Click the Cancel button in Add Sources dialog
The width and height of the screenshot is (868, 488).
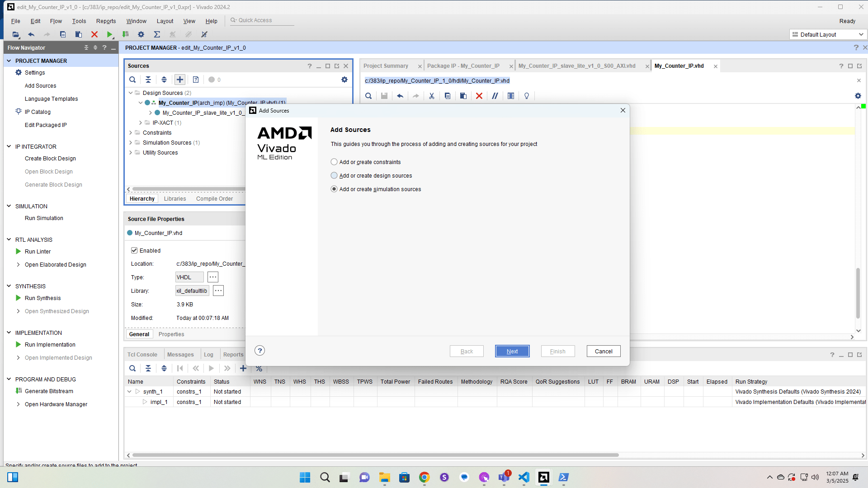(x=603, y=351)
